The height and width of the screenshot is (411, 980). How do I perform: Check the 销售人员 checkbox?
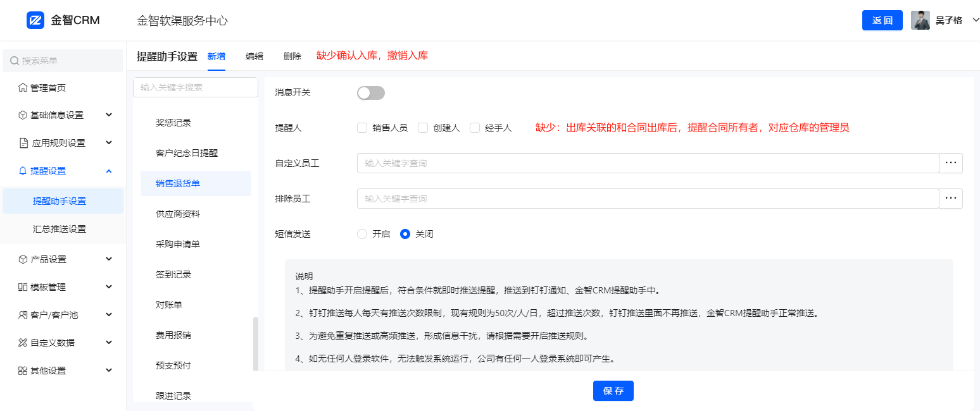[x=363, y=128]
